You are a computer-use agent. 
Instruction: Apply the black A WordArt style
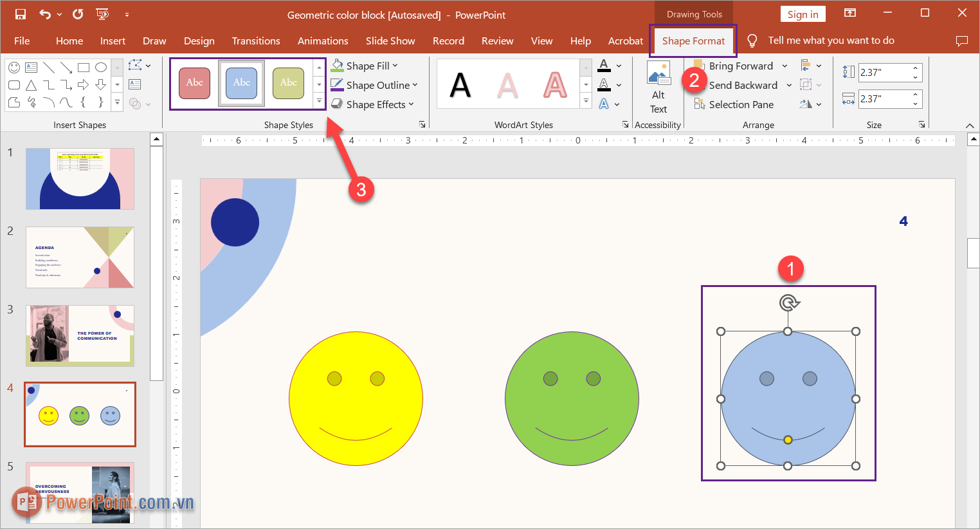coord(460,85)
